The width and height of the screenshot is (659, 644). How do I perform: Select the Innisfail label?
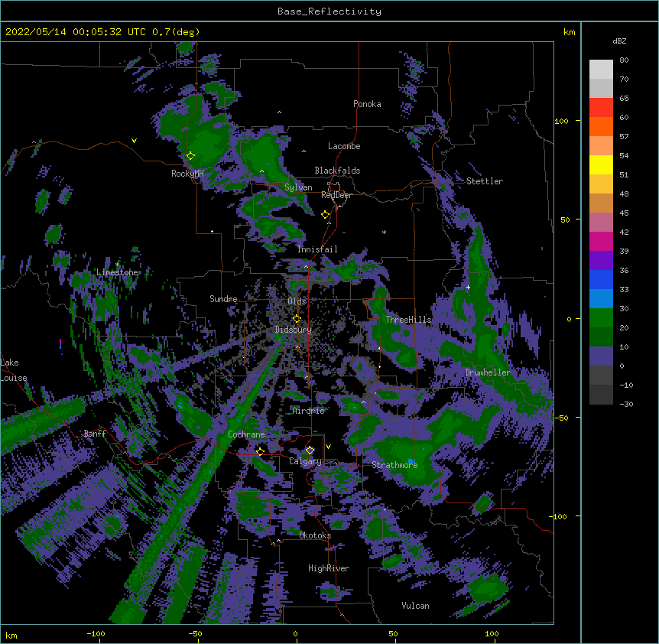[x=317, y=249]
